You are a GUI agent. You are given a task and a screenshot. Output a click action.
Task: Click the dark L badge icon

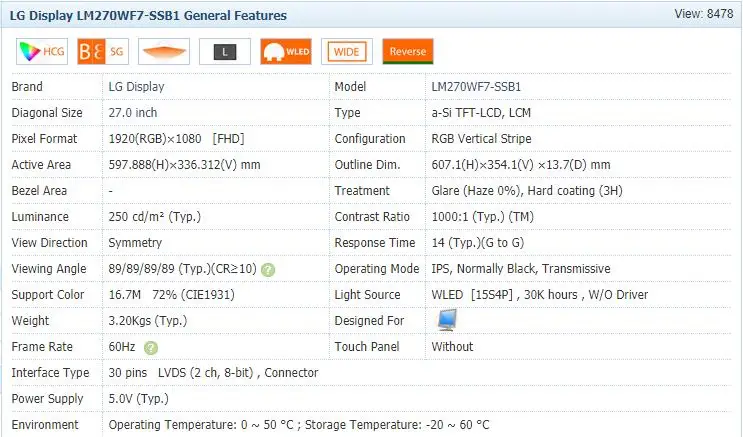(x=225, y=51)
